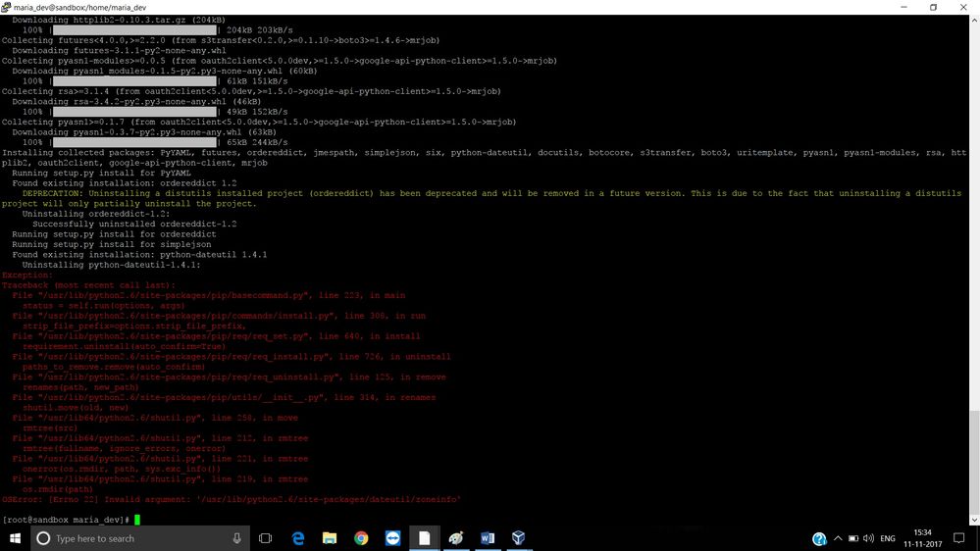Close the terminal window
980x551 pixels.
click(x=963, y=7)
